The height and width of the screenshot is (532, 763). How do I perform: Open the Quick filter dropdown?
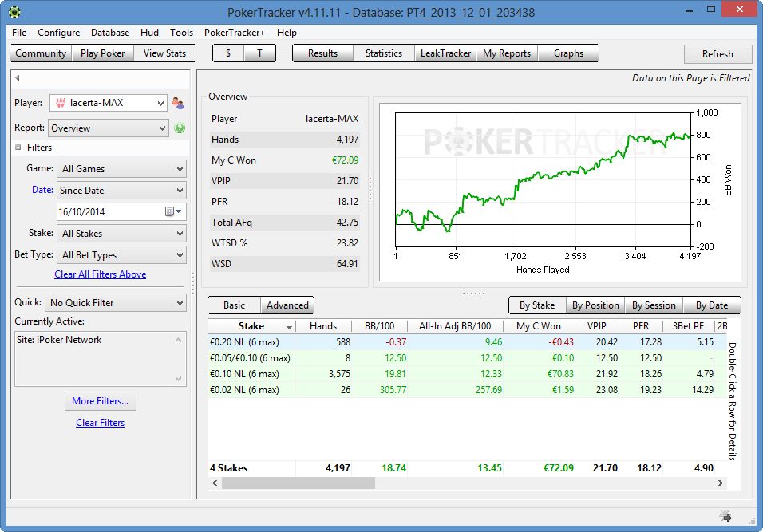tap(116, 303)
